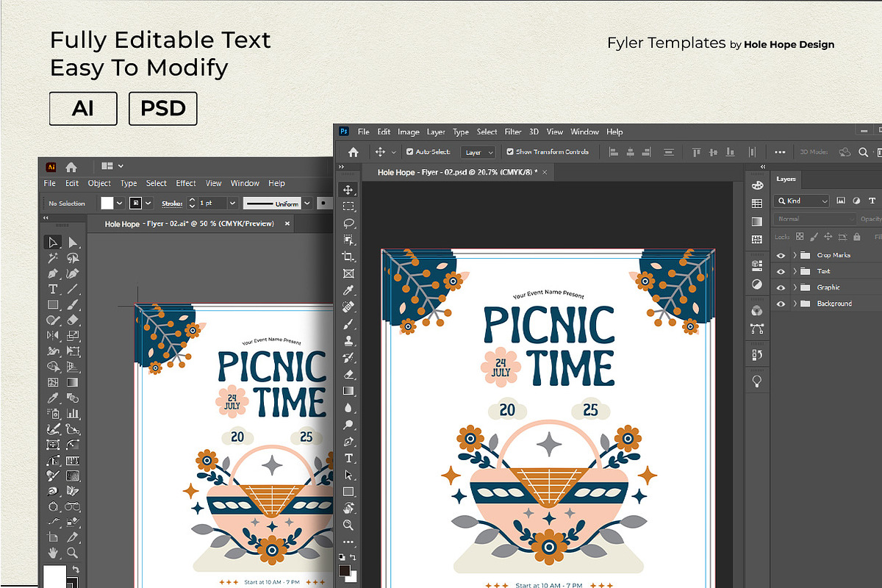Open the Layer/Group auto-select dropdown

click(x=478, y=152)
